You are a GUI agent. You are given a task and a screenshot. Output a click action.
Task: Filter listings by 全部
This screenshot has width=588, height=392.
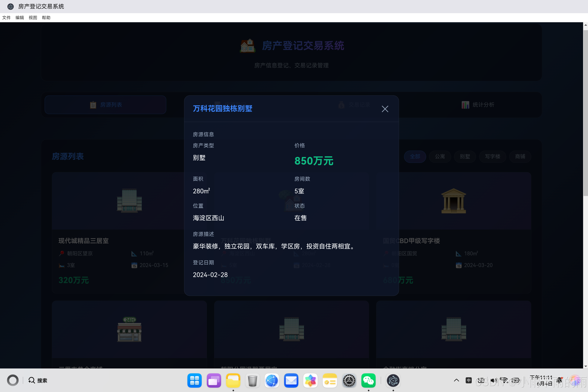pyautogui.click(x=415, y=156)
